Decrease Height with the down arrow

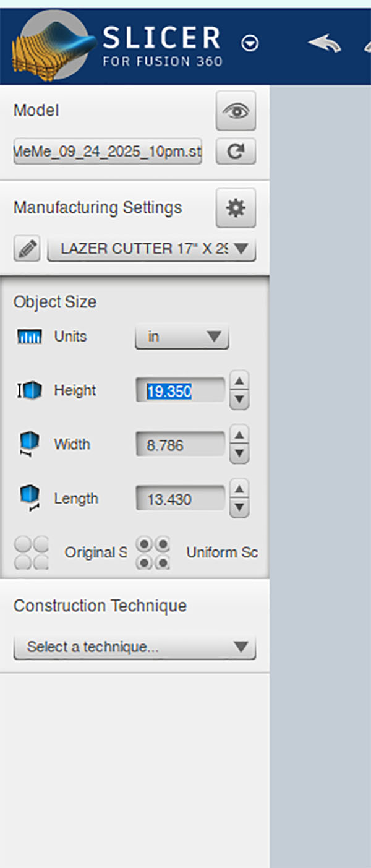coord(239,400)
